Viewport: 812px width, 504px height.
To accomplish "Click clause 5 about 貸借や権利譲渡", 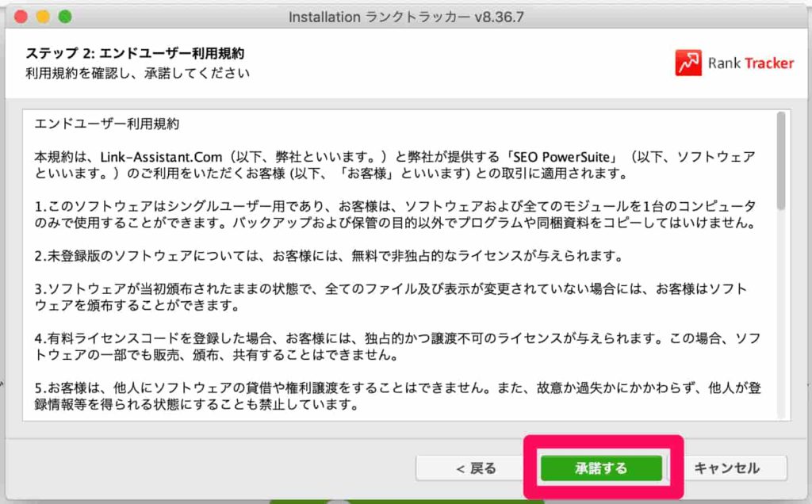I will pyautogui.click(x=397, y=396).
